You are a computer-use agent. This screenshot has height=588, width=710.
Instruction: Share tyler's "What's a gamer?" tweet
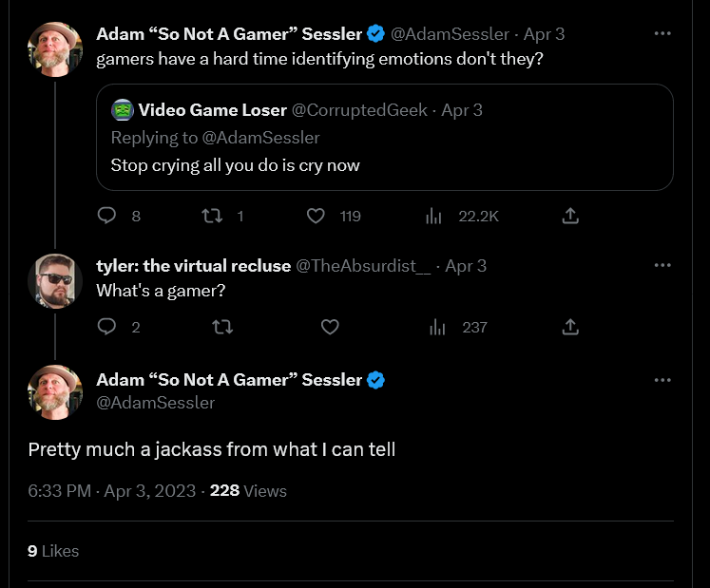[x=570, y=327]
